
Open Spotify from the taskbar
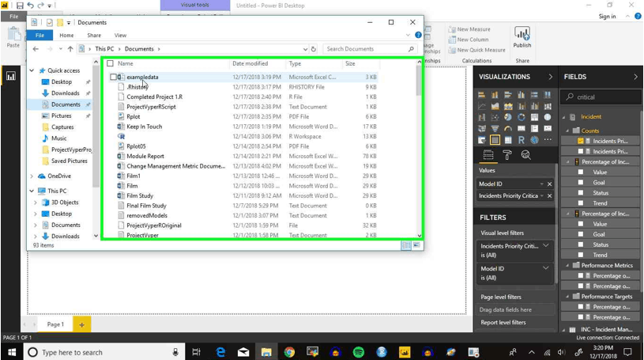(x=359, y=352)
